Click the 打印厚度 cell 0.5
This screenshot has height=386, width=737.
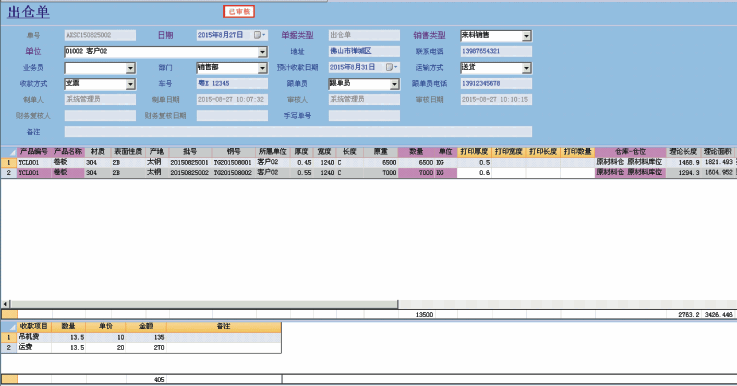474,163
